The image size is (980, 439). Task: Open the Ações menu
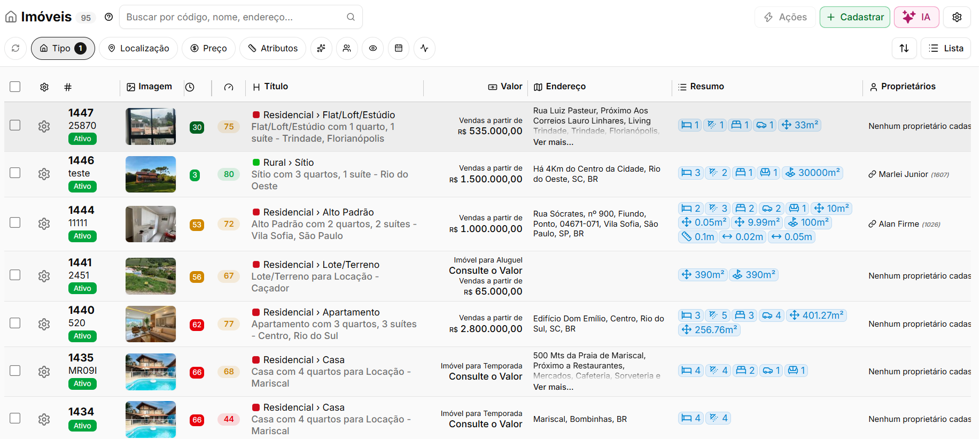785,17
